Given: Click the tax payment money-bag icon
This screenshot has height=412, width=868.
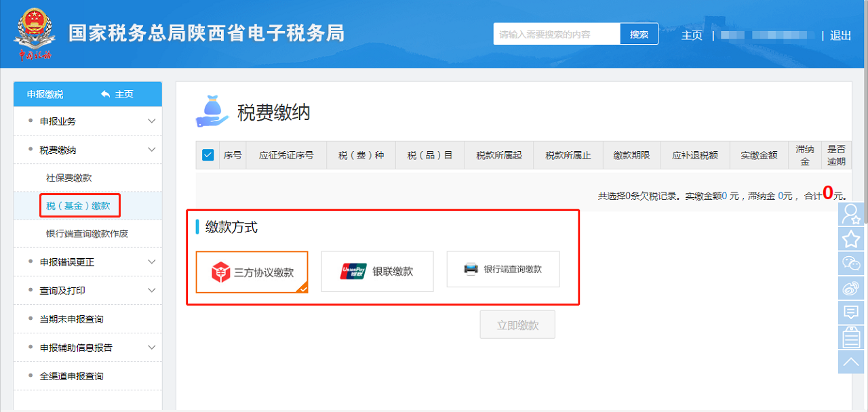Looking at the screenshot, I should click(x=212, y=111).
